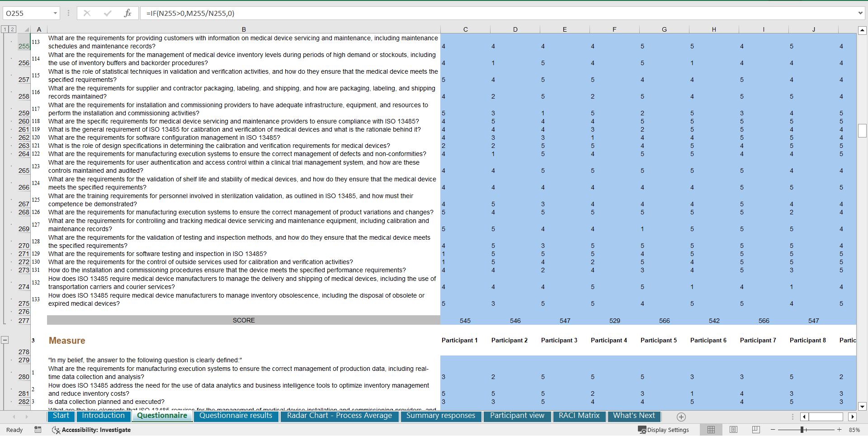Click score value 529
This screenshot has height=436, width=868.
[614, 321]
